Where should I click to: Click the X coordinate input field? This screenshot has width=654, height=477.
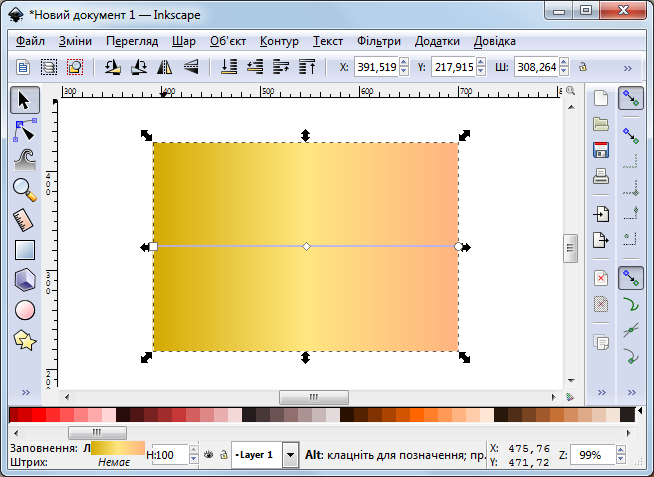376,68
